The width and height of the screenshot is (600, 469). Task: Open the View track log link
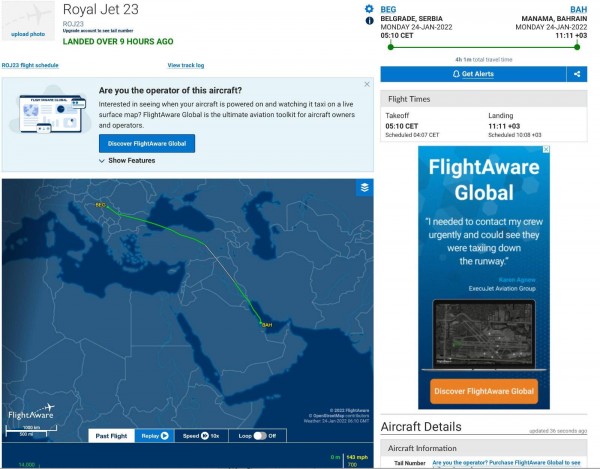point(186,65)
